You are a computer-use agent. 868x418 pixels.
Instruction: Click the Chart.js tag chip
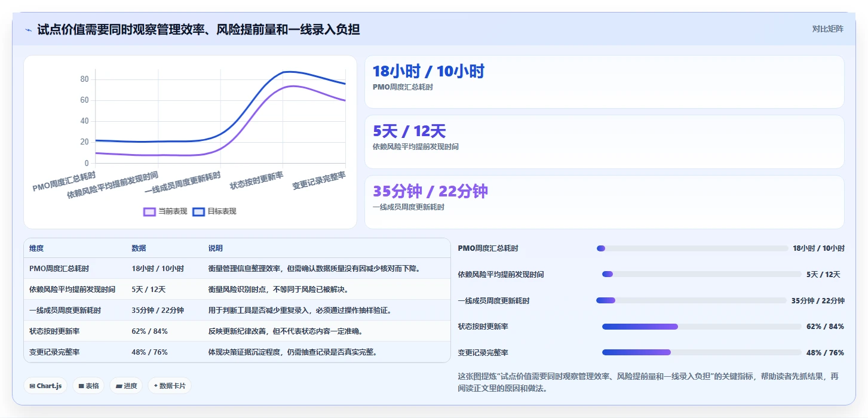(x=46, y=386)
